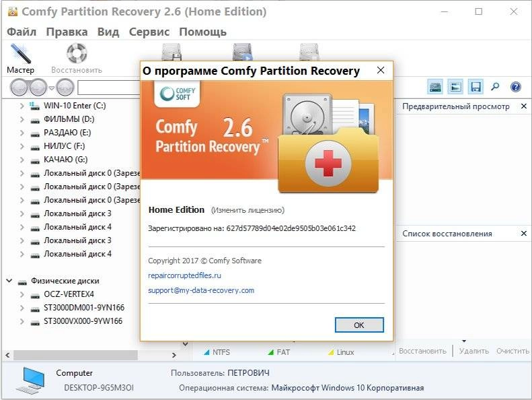532x400 pixels.
Task: Select НИЛУС (F:) drive in tree
Action: (64, 146)
